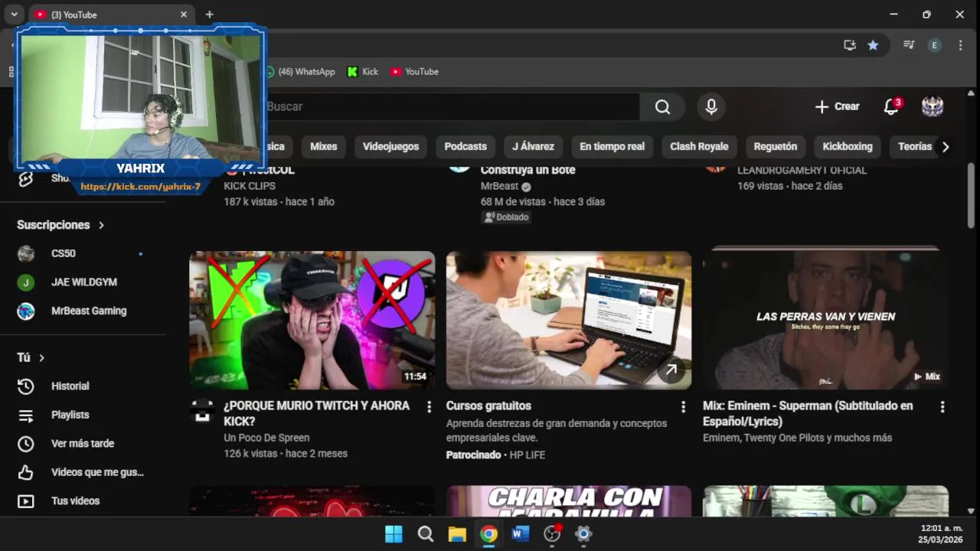
Task: Open the Twitch and Kick video thumbnail
Action: click(312, 321)
